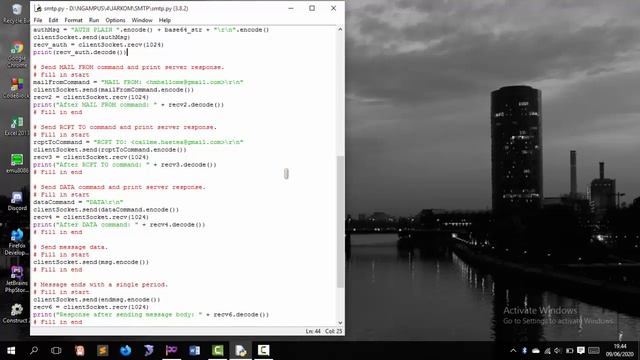Click on 'mailFromCommand' code line
Image resolution: width=640 pixels, height=360 pixels.
click(x=138, y=82)
